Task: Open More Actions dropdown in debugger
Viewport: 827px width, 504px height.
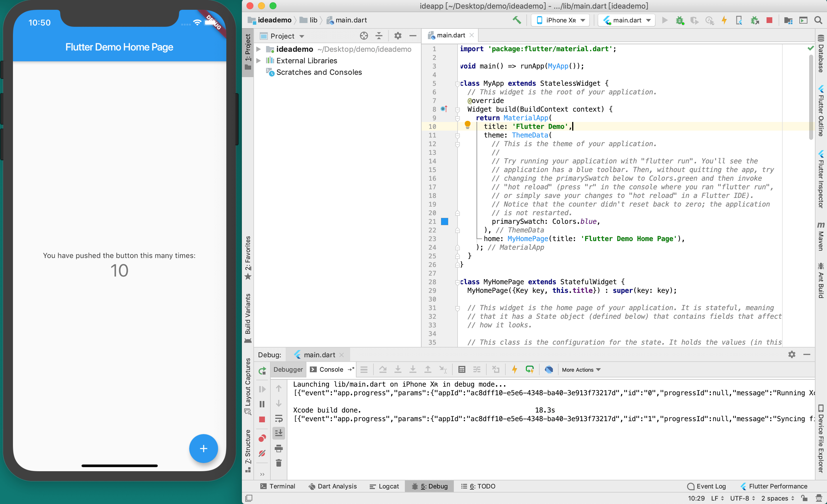Action: [x=581, y=370]
